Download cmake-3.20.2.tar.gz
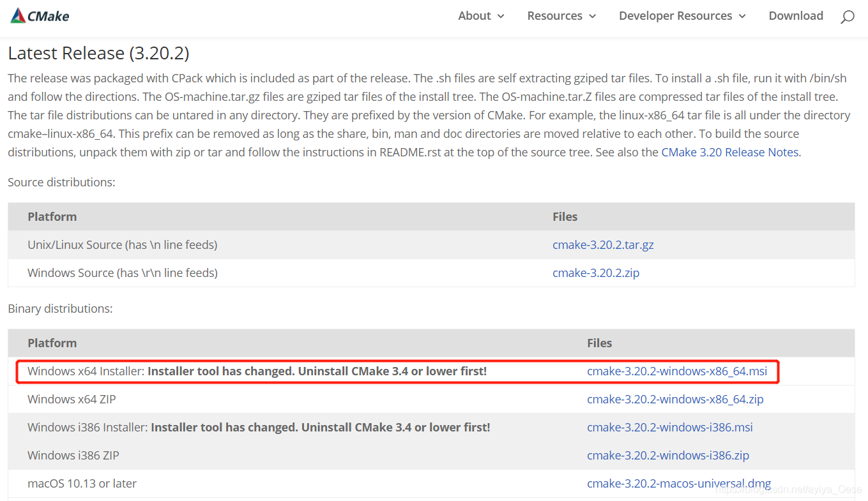Screen dimensions: 868x501 pos(603,244)
